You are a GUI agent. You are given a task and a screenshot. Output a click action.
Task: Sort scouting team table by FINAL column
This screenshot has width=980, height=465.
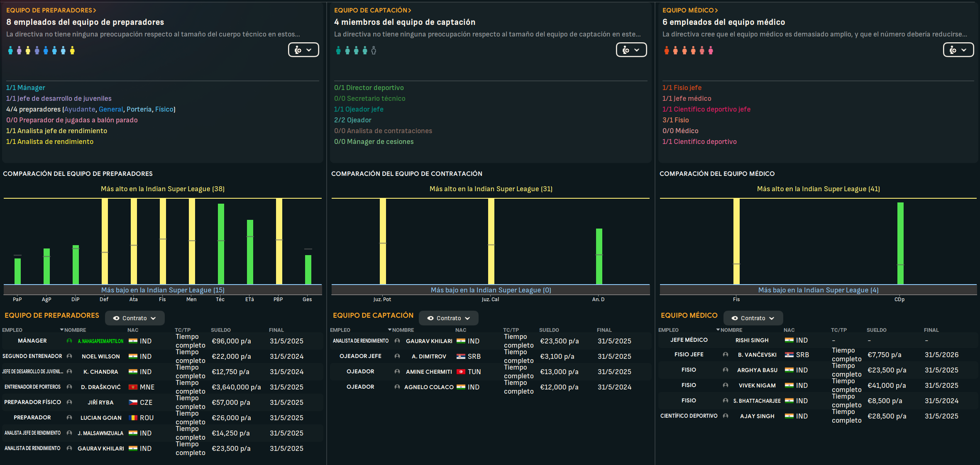coord(604,330)
